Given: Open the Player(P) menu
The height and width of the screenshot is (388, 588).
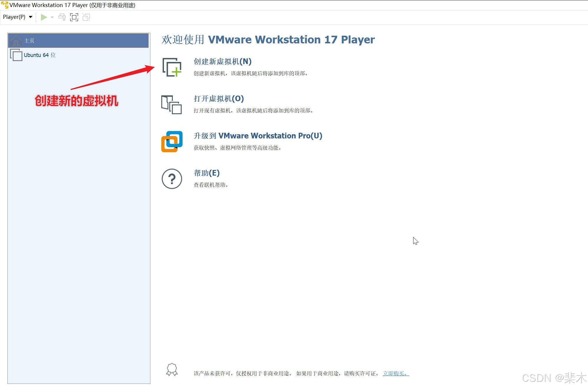Looking at the screenshot, I should 17,17.
